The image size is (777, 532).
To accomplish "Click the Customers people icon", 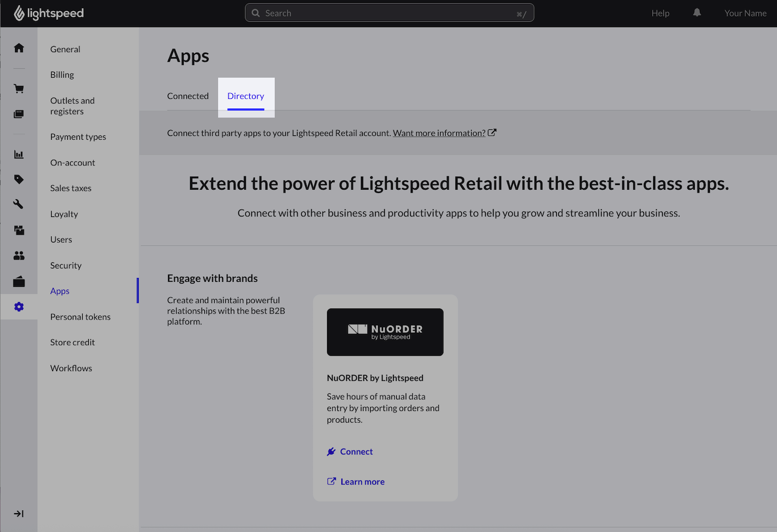I will click(x=19, y=255).
